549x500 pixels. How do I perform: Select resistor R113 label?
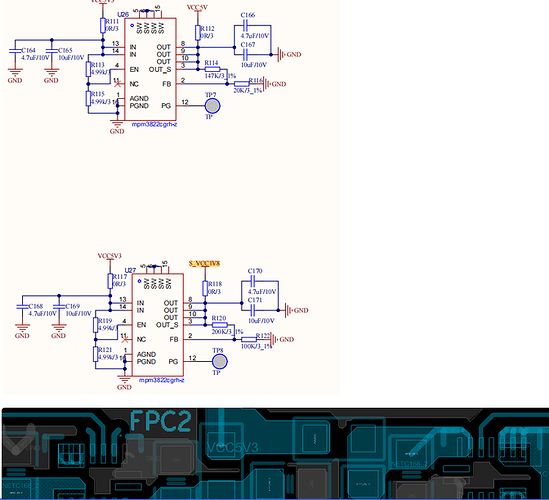(x=98, y=65)
